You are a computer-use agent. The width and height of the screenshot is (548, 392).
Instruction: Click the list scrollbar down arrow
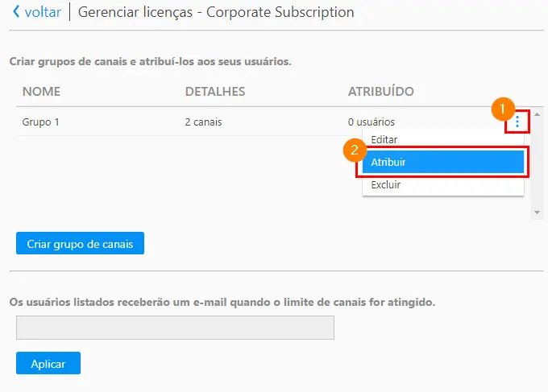(538, 213)
